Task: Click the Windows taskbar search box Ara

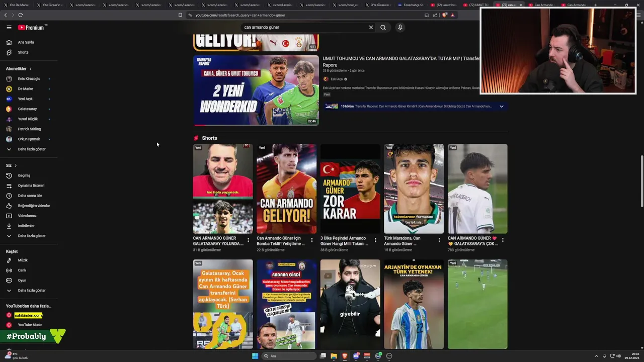Action: click(289, 356)
